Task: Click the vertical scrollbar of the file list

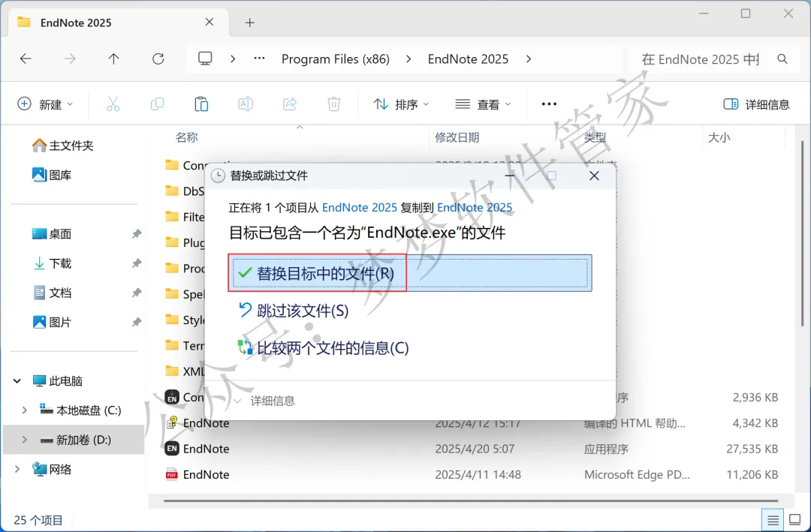Action: pos(802,233)
